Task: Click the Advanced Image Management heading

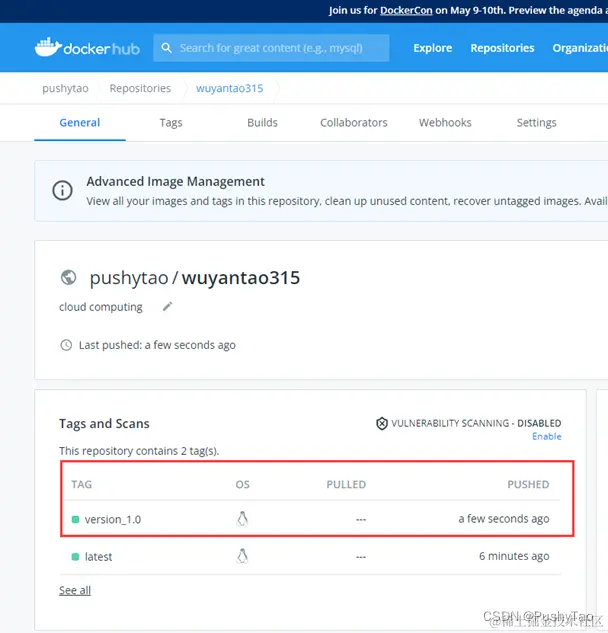Action: [x=175, y=182]
